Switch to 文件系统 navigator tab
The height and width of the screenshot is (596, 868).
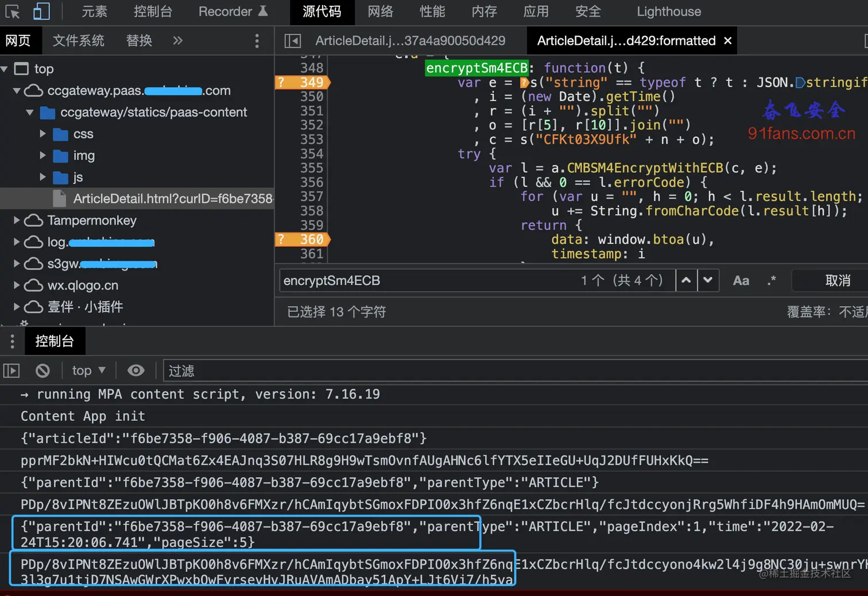(x=79, y=41)
